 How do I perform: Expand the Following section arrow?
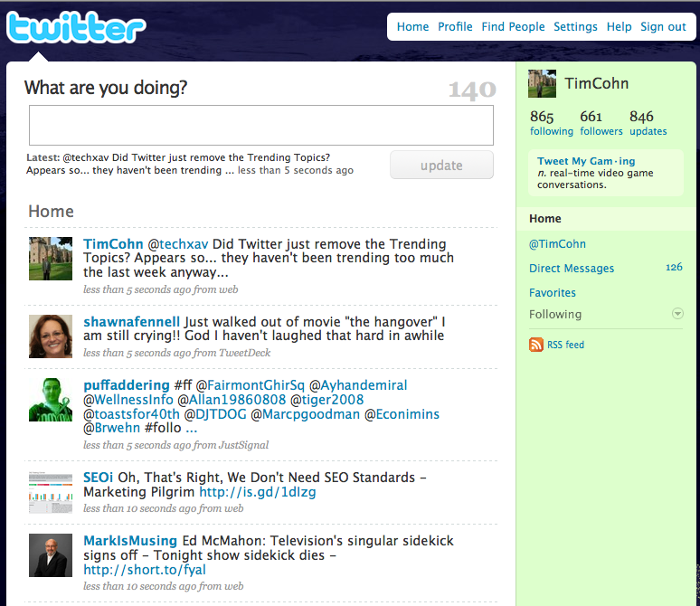[677, 315]
